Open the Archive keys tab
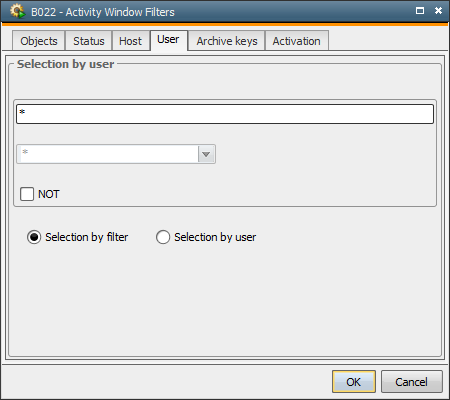 tap(227, 41)
